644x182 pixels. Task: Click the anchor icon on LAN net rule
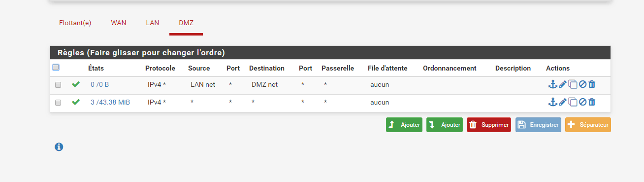[552, 84]
